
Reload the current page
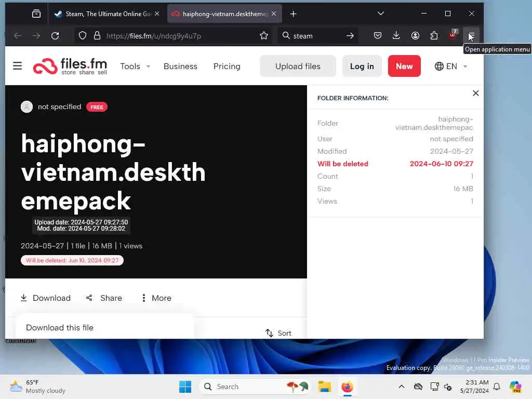tap(55, 36)
